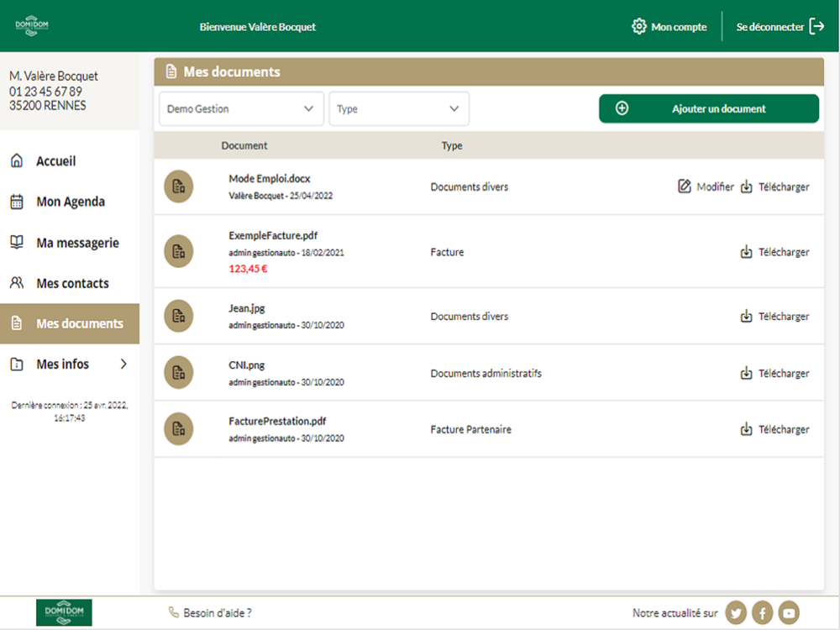Click download icon on ExempleFacture.pdf row
This screenshot has height=630, width=840.
[x=746, y=252]
